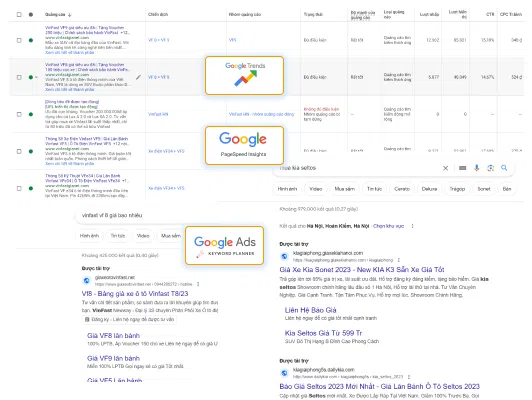Tick checkbox of Vinfast VF5 specs ad row
532x400 pixels.
19,151
